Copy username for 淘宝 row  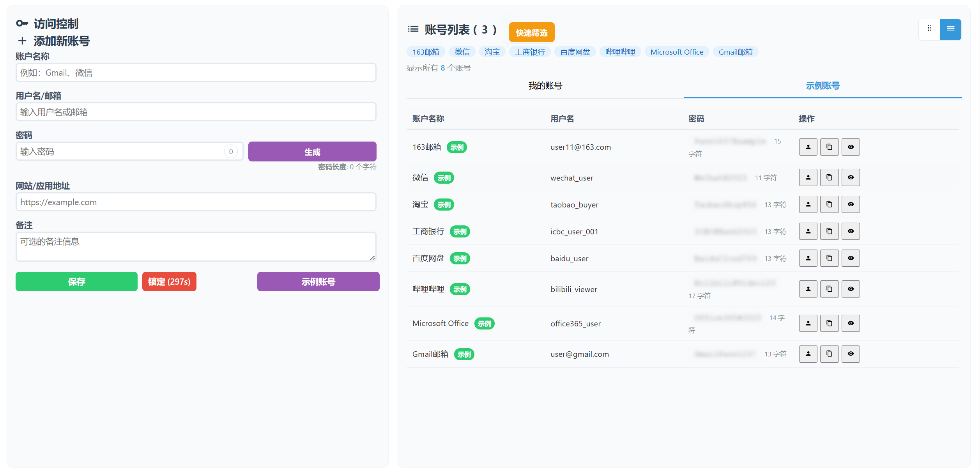click(808, 204)
